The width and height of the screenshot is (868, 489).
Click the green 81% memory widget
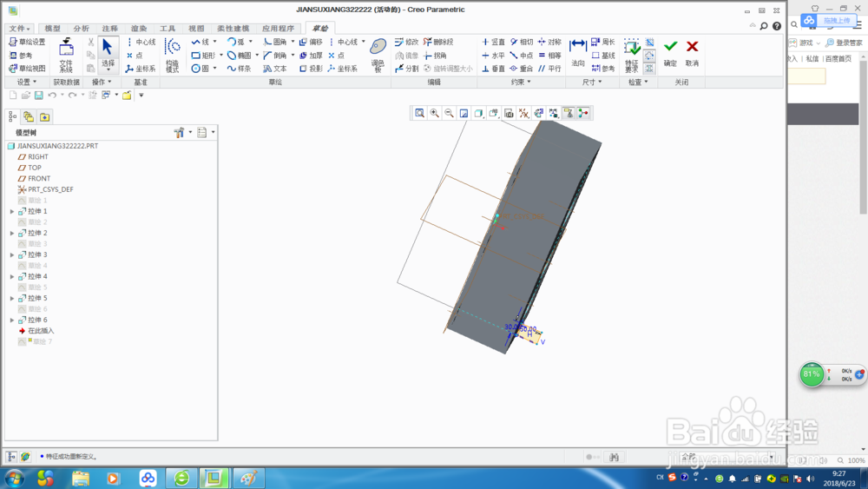pos(812,374)
